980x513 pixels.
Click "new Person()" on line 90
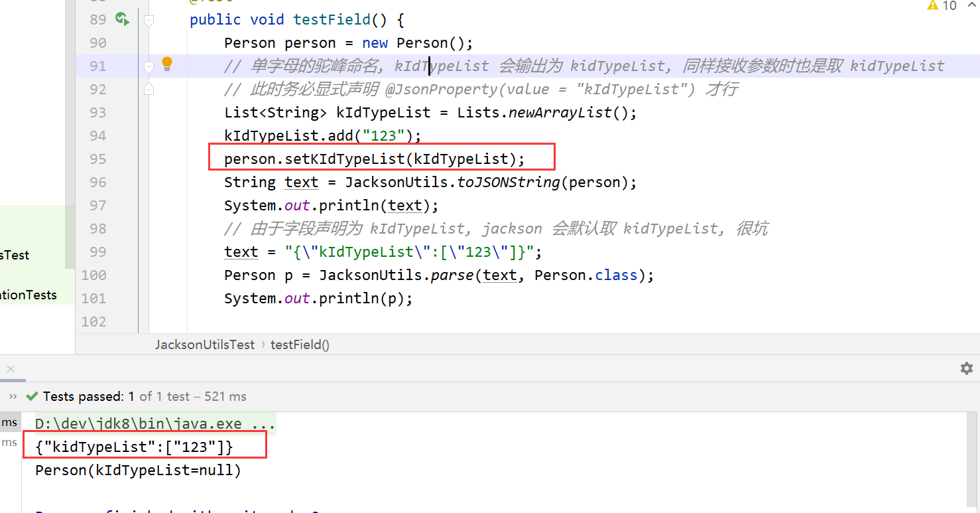415,43
